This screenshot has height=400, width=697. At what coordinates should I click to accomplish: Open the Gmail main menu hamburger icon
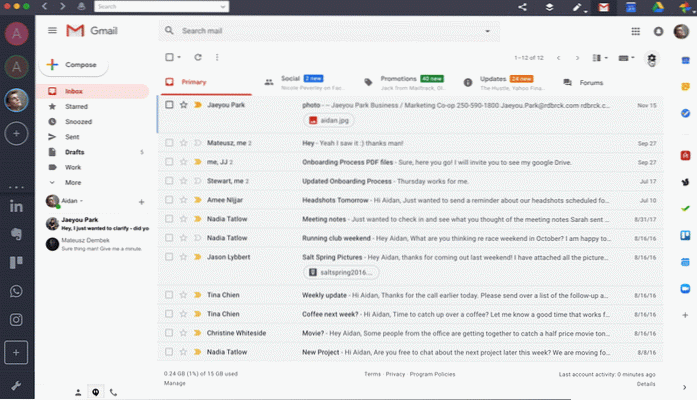point(52,31)
